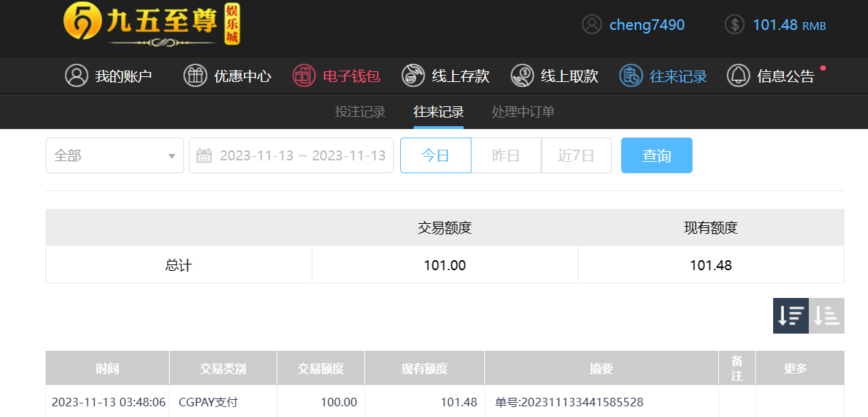Switch to the 处理中订单 tab

pyautogui.click(x=523, y=112)
